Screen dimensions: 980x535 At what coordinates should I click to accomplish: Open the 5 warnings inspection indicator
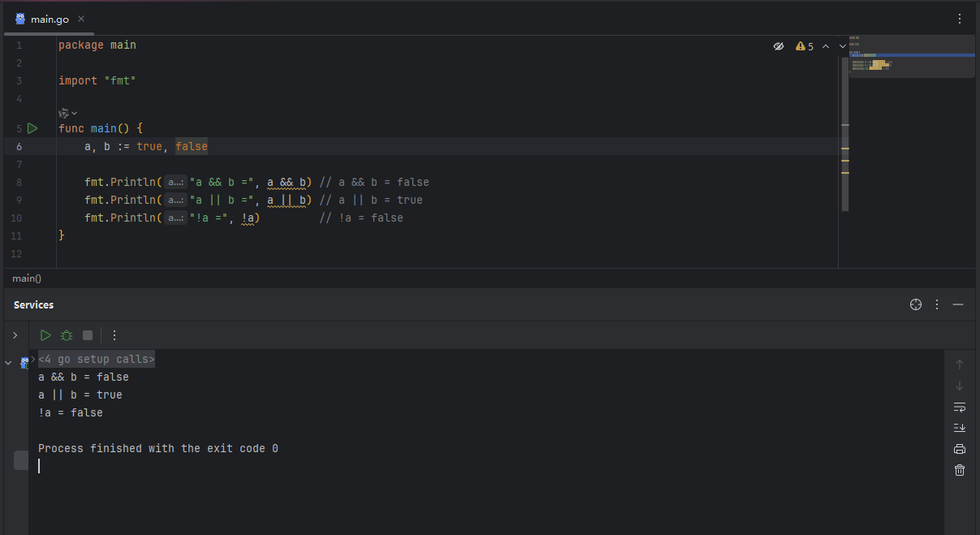pyautogui.click(x=805, y=46)
